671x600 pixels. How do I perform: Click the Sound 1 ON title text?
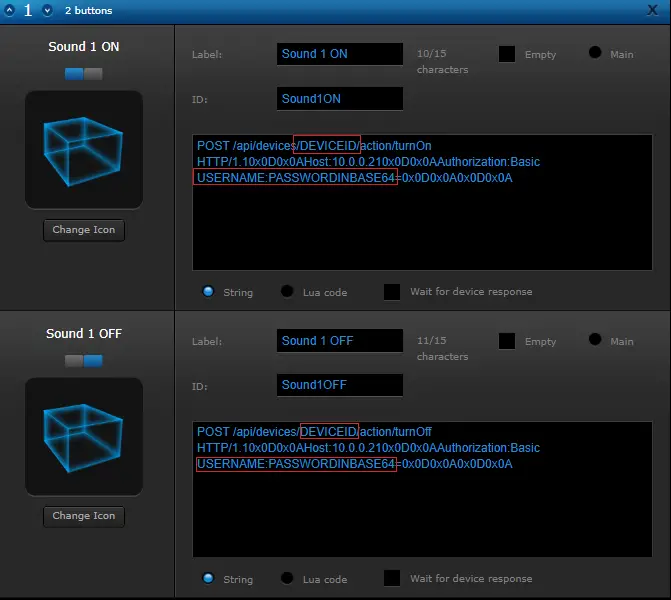click(x=84, y=47)
